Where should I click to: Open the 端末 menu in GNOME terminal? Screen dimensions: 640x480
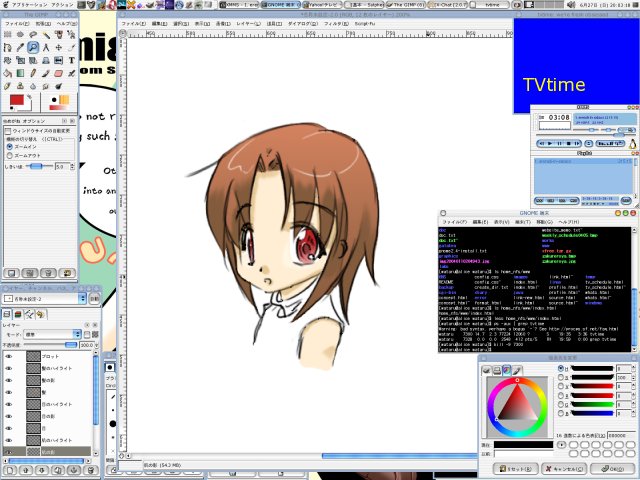522,222
